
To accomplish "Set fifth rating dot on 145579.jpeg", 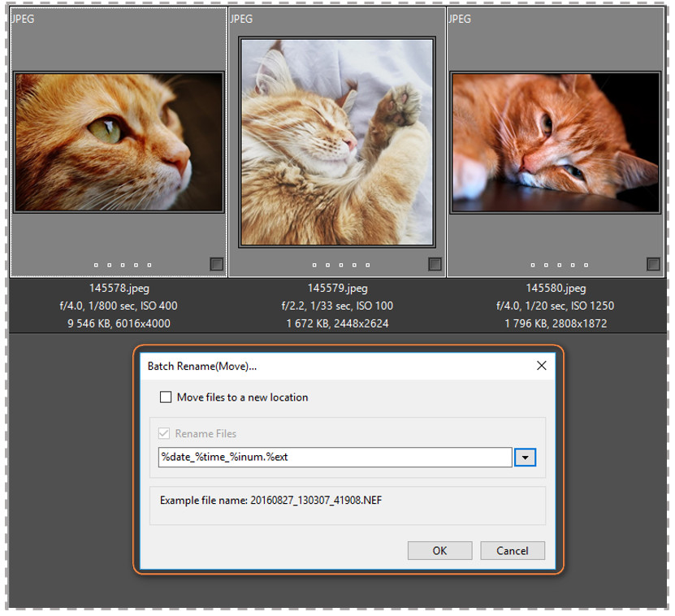I will (368, 265).
